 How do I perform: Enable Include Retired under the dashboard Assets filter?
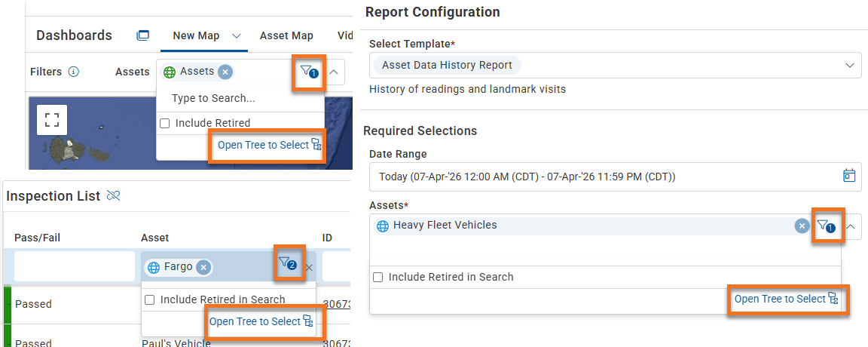(x=164, y=123)
